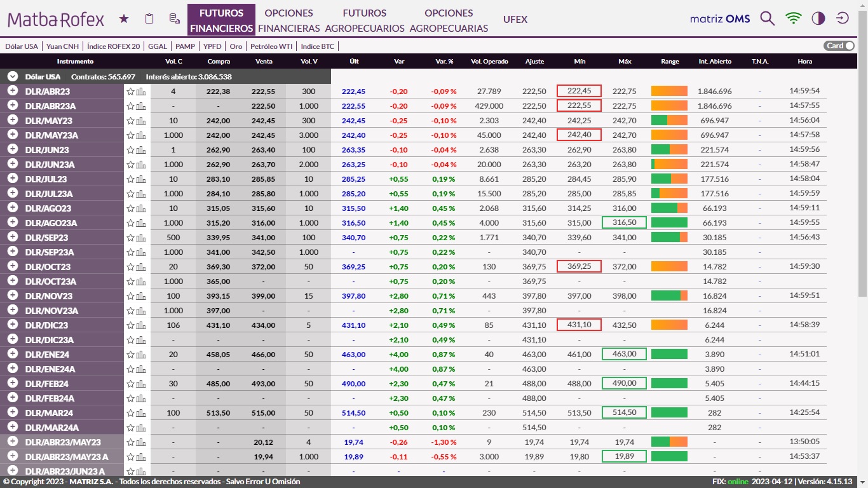Mark DLR/JUN23 as favorite with its star
Screen dimensions: 868x488
[x=131, y=150]
